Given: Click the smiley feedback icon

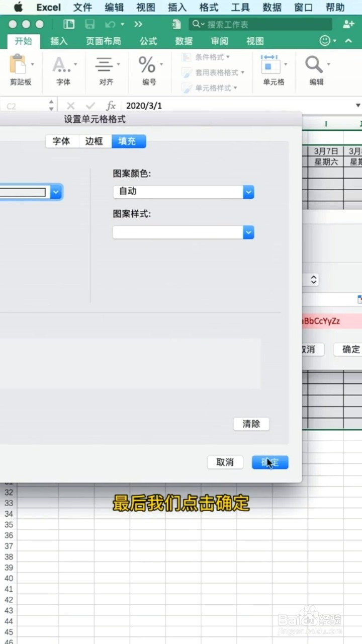Looking at the screenshot, I should click(325, 41).
